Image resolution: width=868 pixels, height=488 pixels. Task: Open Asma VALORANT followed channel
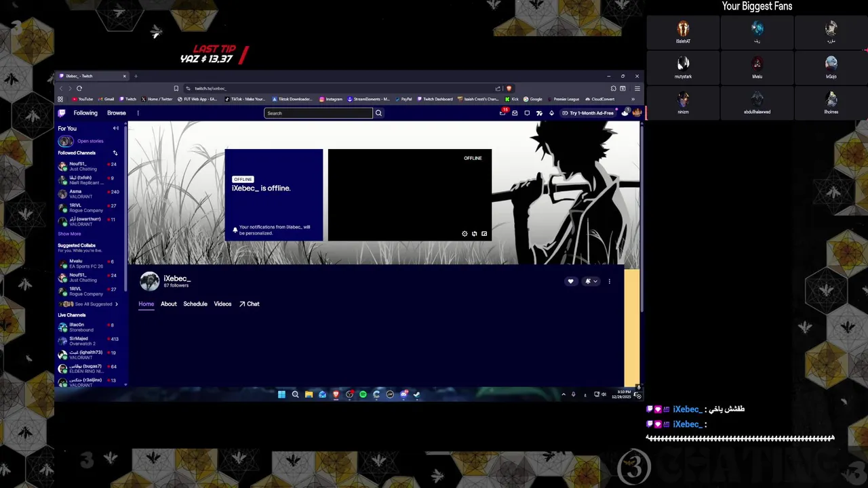88,194
